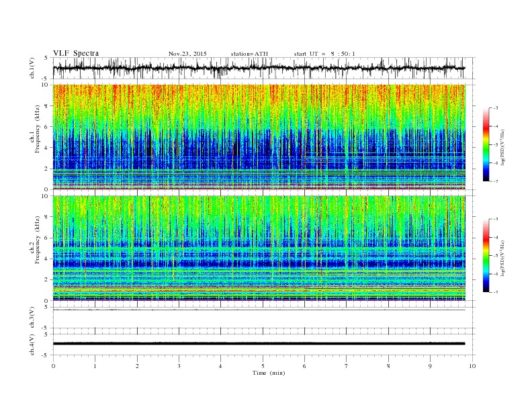Click the 'ch.4(V)' axis label
The width and height of the screenshot is (532, 411).
coord(32,345)
